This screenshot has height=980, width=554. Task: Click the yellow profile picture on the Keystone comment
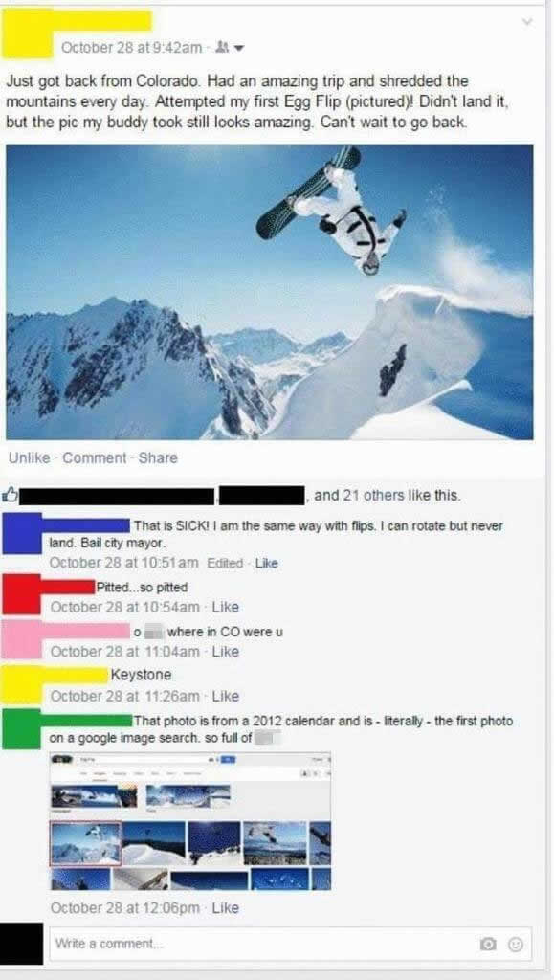click(21, 685)
